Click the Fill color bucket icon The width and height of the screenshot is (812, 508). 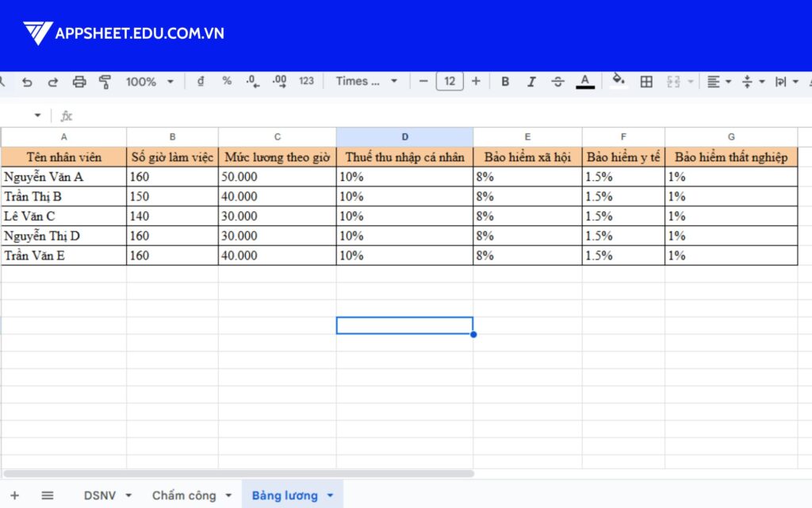pos(618,79)
